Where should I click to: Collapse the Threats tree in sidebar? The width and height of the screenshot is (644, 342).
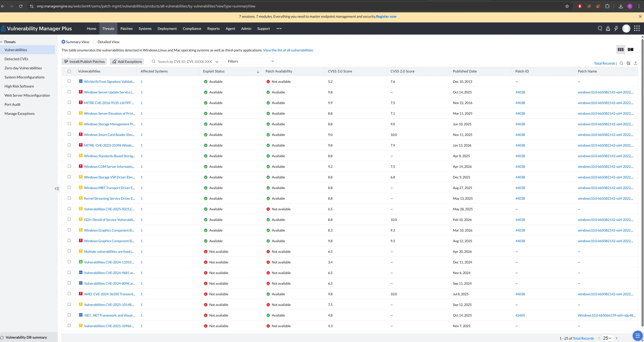[2, 42]
